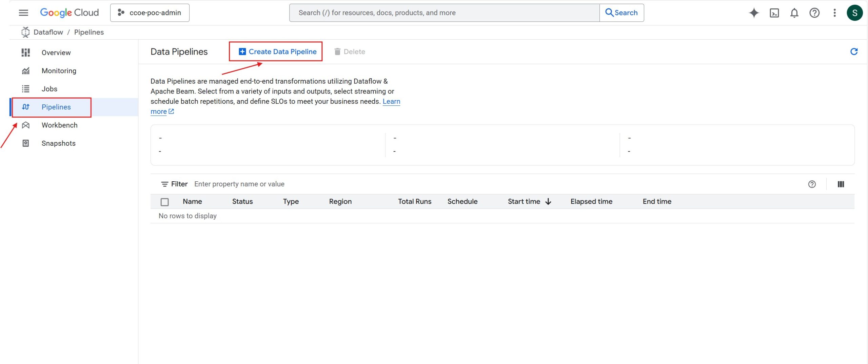Viewport: 868px width, 364px height.
Task: Click the Gemini AI sparkle icon
Action: pyautogui.click(x=753, y=13)
